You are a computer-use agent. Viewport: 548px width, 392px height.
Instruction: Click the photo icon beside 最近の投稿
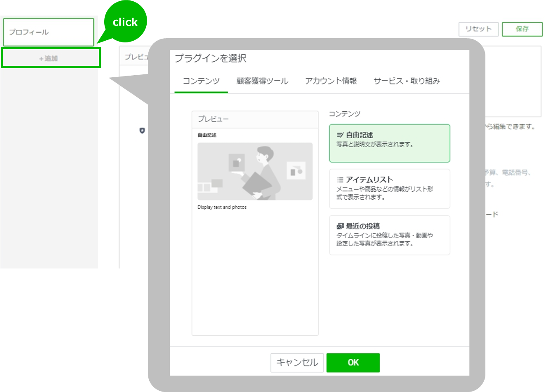tap(340, 226)
